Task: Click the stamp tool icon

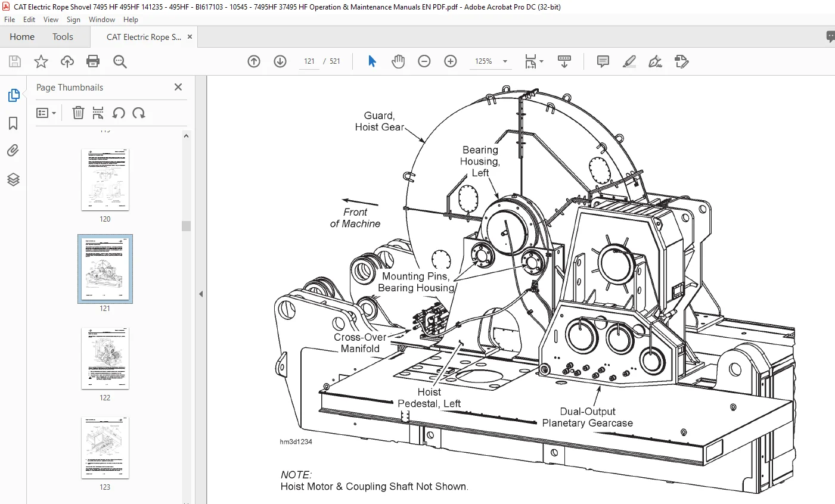Action: (682, 61)
